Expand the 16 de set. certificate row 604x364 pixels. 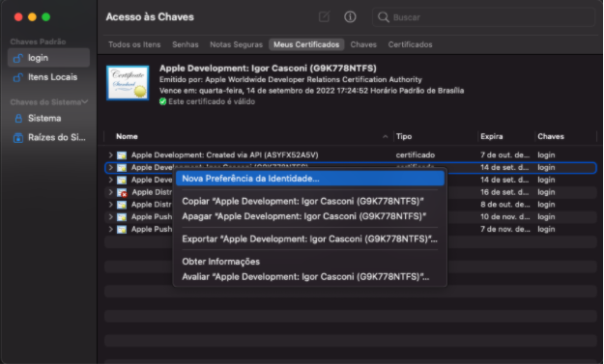click(x=110, y=192)
